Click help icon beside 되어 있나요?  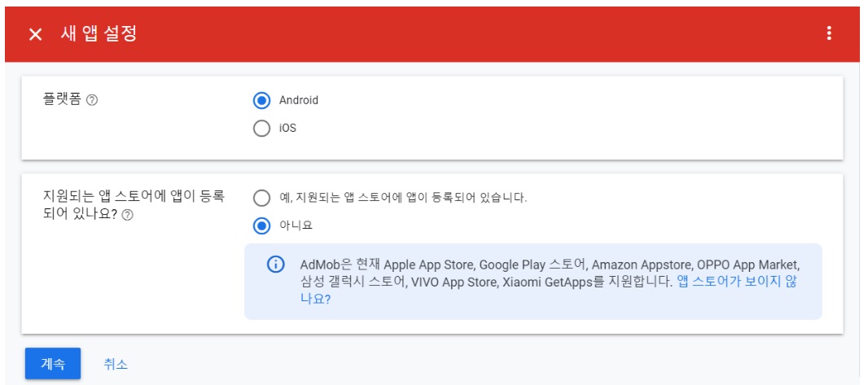[x=127, y=215]
